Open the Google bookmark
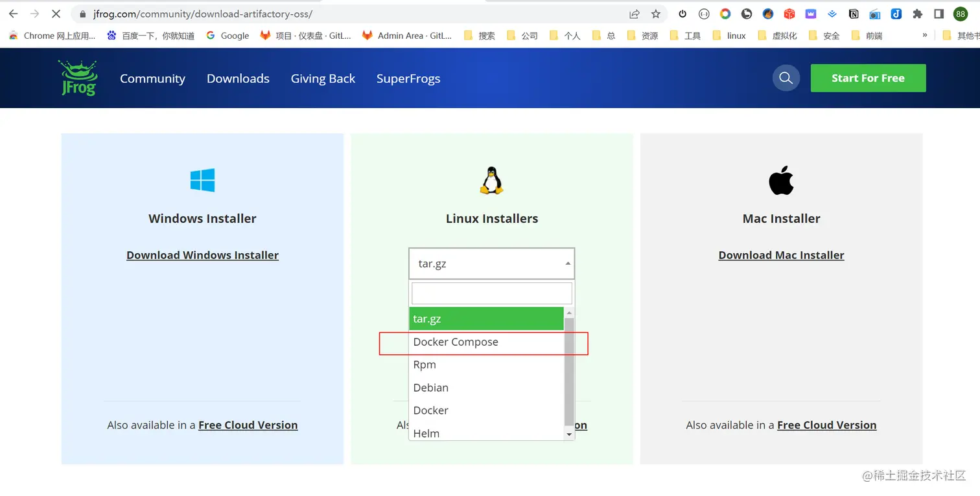Viewport: 980px width, 496px height. click(x=227, y=36)
